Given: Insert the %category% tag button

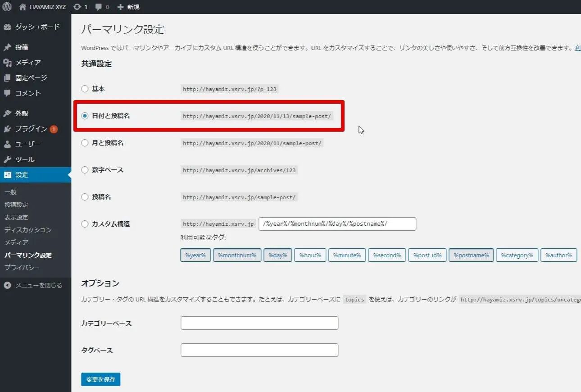Looking at the screenshot, I should pos(517,255).
